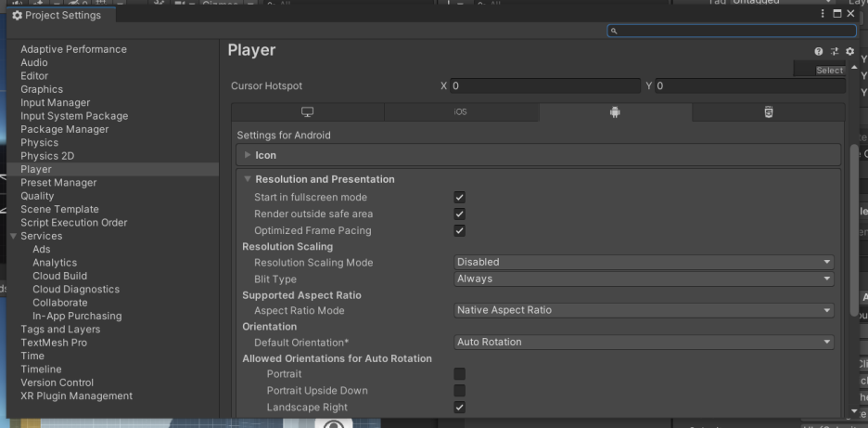Open Cloud Diagnostics service settings
The image size is (868, 428).
pos(76,289)
